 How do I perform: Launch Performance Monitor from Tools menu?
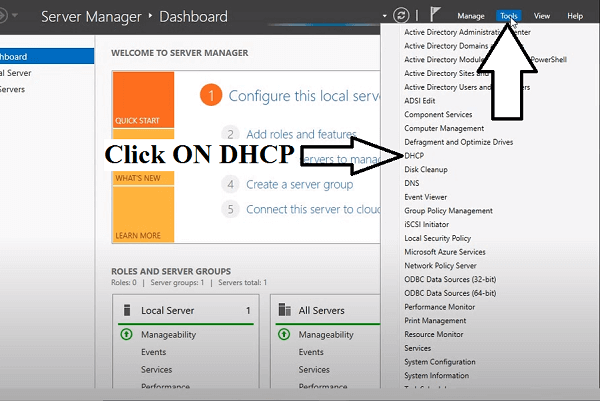pyautogui.click(x=440, y=307)
